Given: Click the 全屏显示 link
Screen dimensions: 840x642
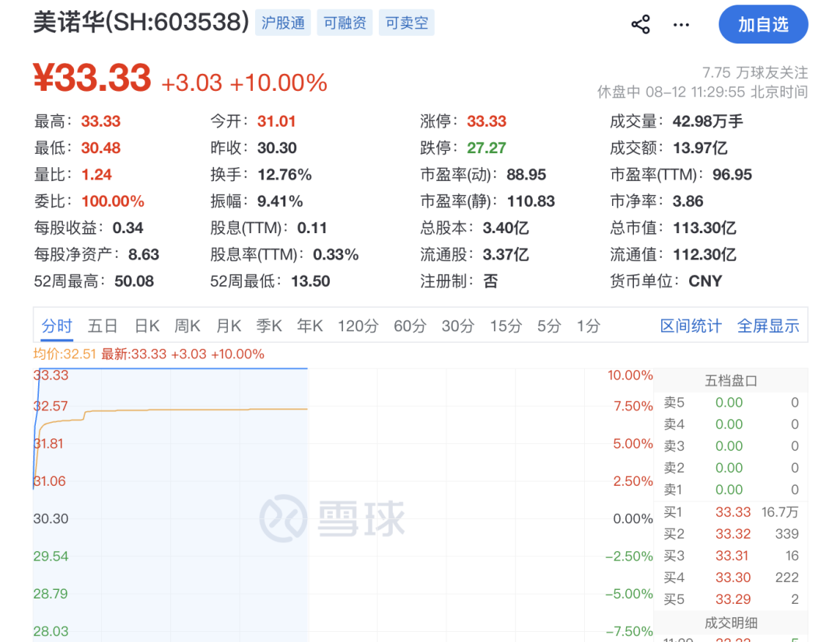Looking at the screenshot, I should [x=768, y=326].
